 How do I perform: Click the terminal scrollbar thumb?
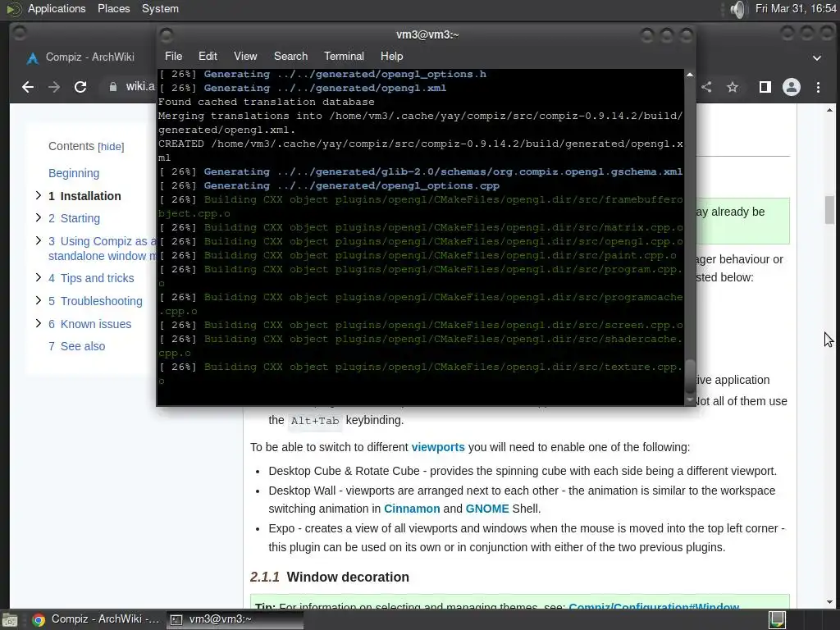(x=690, y=377)
